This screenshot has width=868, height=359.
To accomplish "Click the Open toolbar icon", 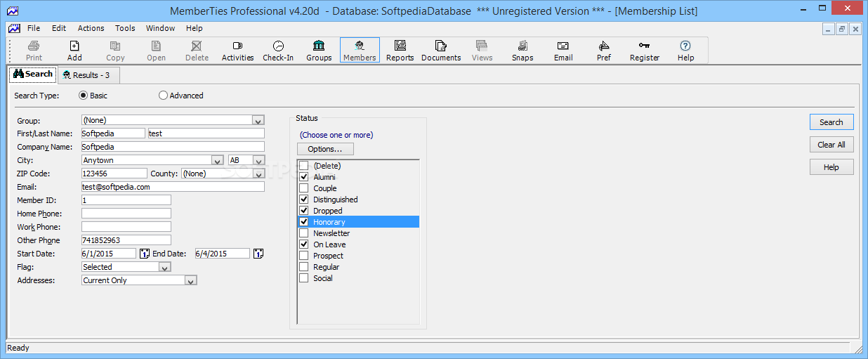I will pyautogui.click(x=156, y=51).
